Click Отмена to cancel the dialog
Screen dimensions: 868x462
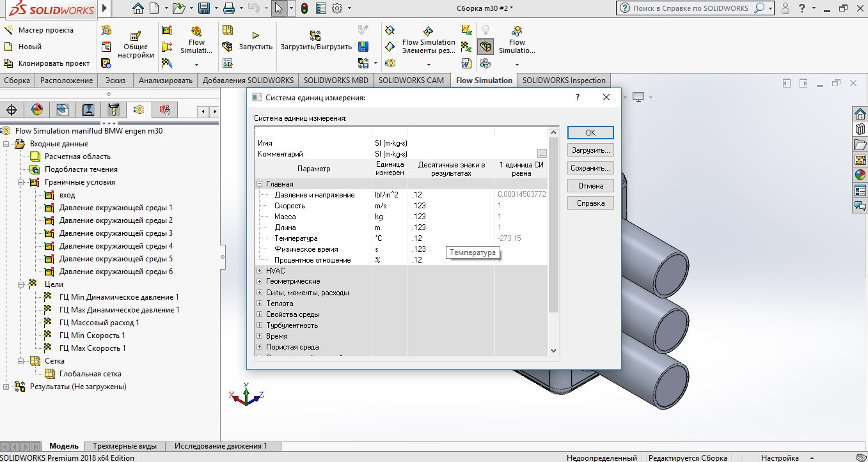pos(590,186)
